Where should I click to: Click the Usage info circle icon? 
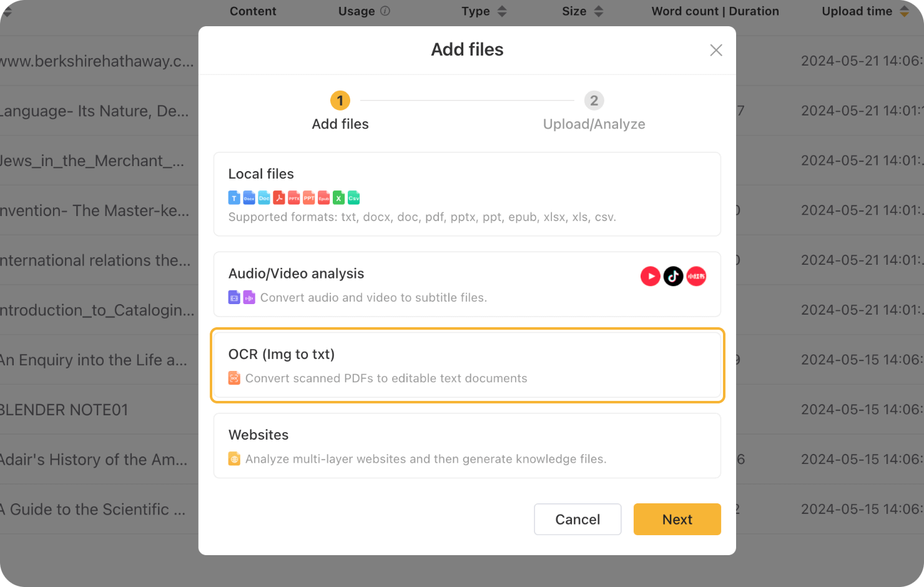(385, 11)
